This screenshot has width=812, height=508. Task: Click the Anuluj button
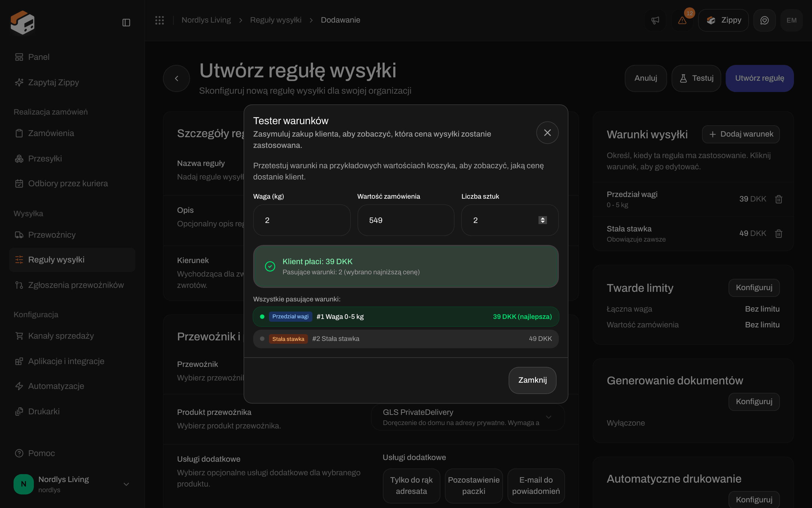646,78
